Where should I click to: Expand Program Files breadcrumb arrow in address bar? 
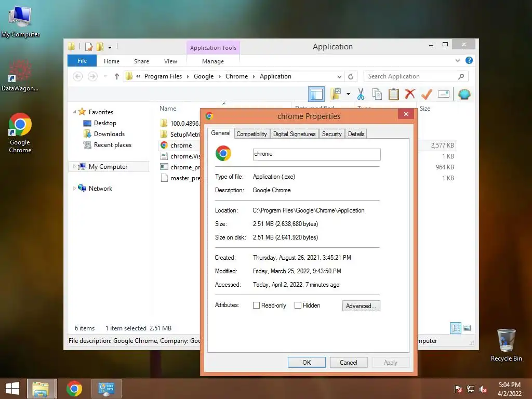pyautogui.click(x=188, y=77)
